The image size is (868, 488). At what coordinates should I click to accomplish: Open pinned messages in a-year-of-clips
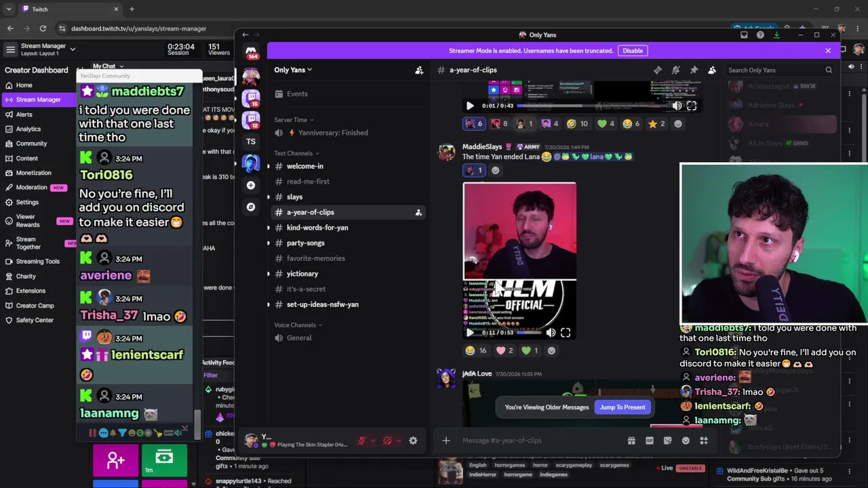(x=694, y=70)
